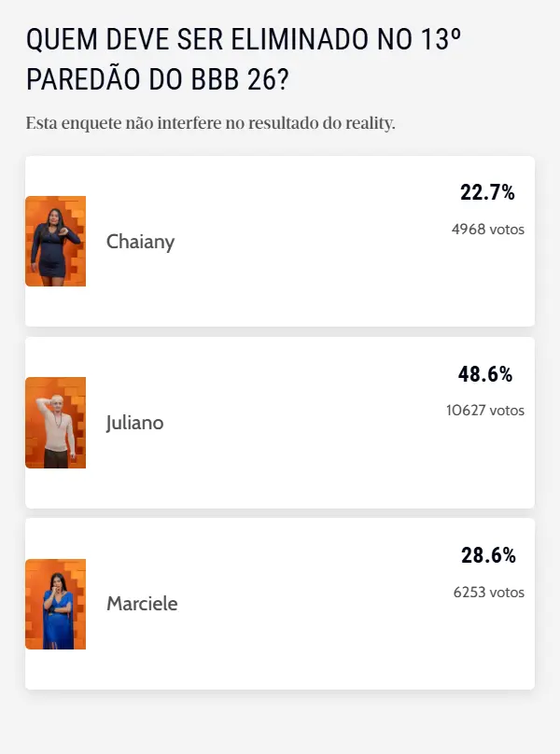
Task: Click the 6253 votos count
Action: (488, 591)
